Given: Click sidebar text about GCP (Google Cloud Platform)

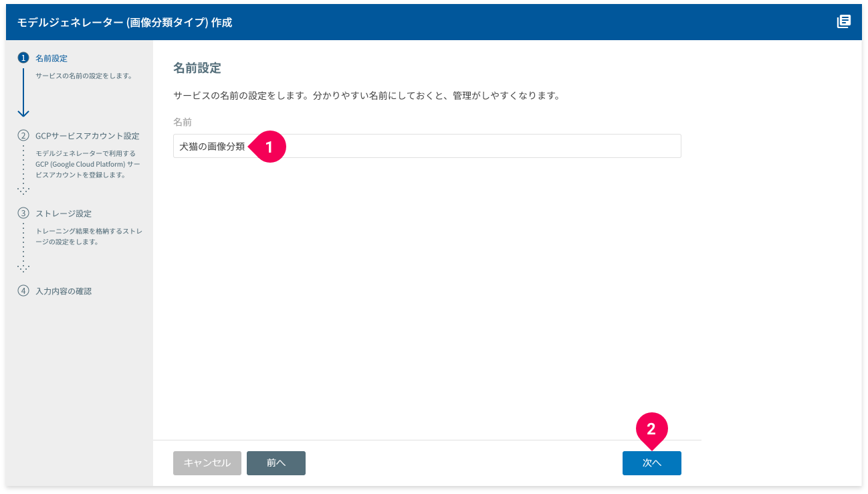Looking at the screenshot, I should click(x=88, y=164).
